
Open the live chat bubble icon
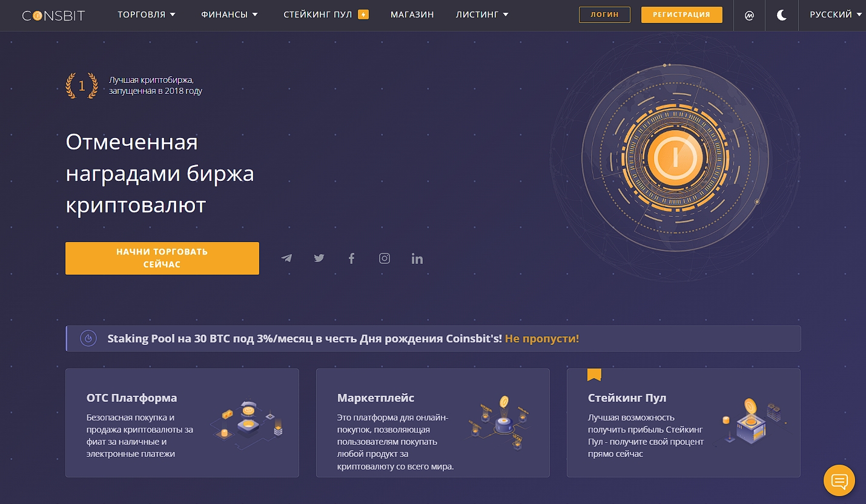click(x=839, y=481)
